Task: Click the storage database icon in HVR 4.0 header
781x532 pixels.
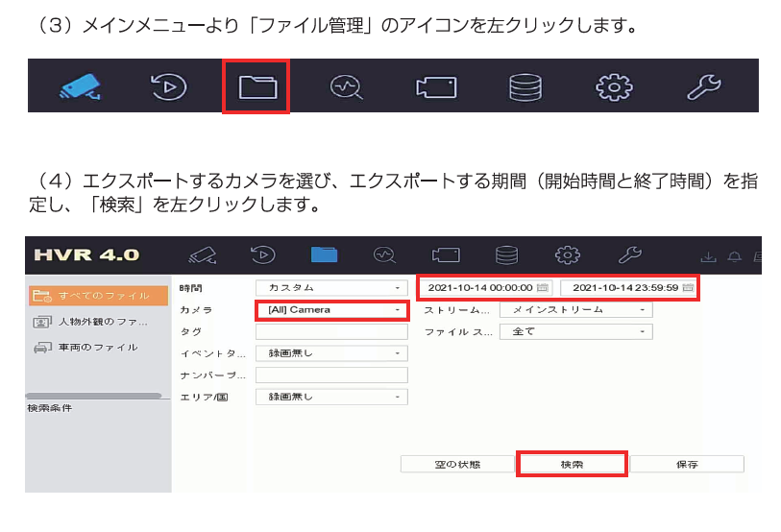Action: (506, 254)
